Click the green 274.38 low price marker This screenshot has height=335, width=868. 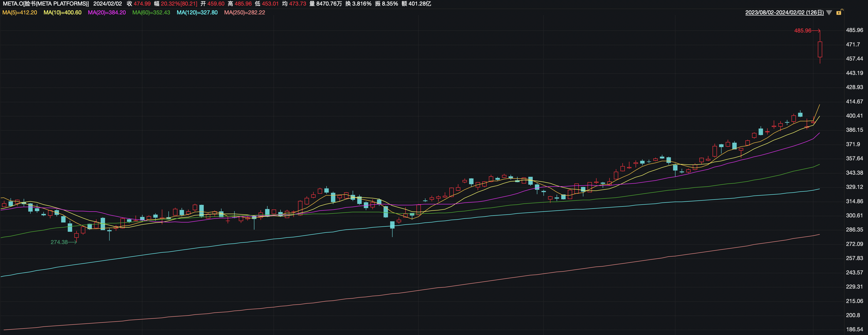59,242
